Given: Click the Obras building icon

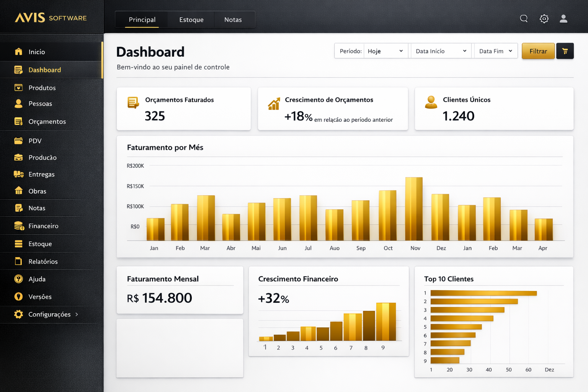Looking at the screenshot, I should [18, 191].
